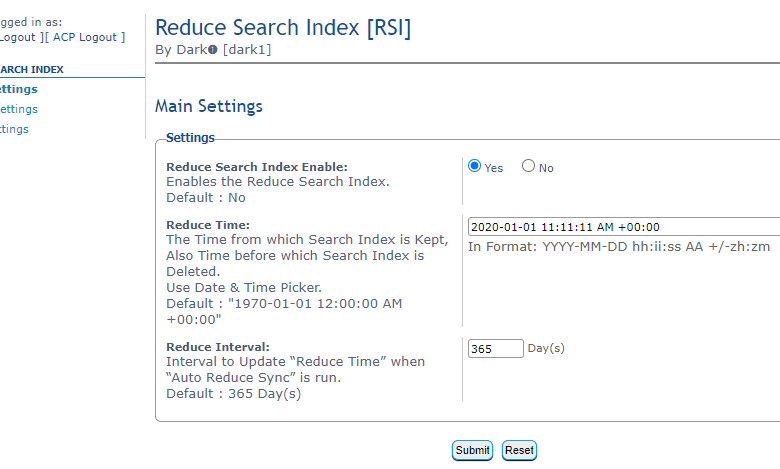Viewport: 780px width, 469px height.
Task: Click the Reduce Search Index Enable label
Action: tap(256, 167)
